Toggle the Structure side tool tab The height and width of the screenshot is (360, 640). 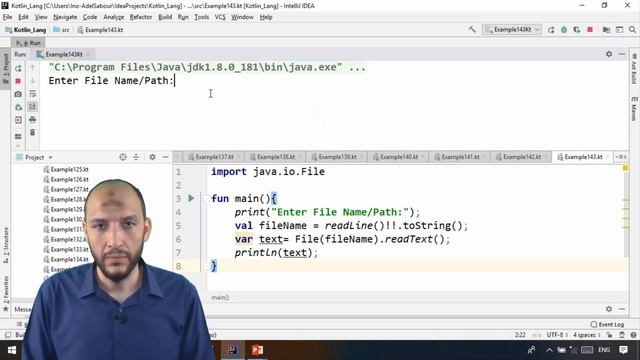[6, 244]
